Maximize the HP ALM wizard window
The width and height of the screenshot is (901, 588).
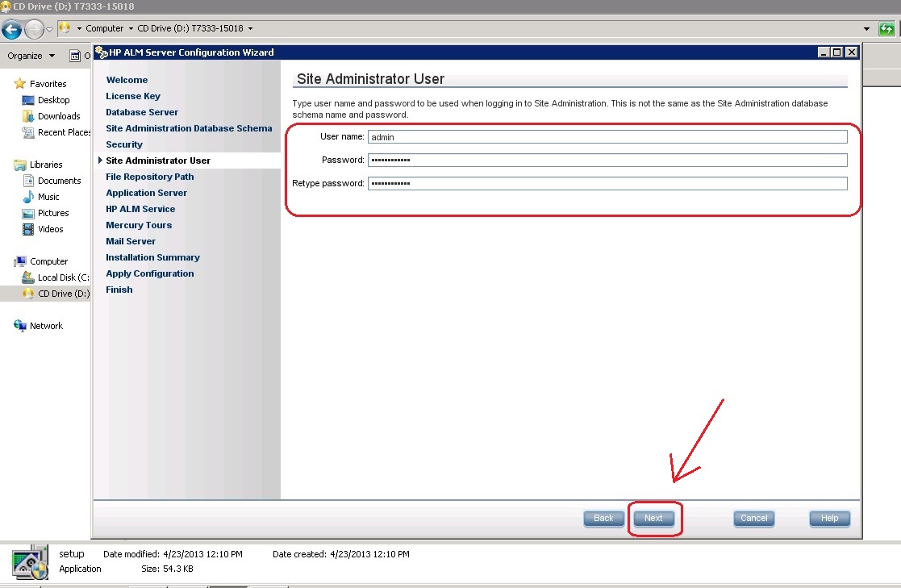pos(837,52)
